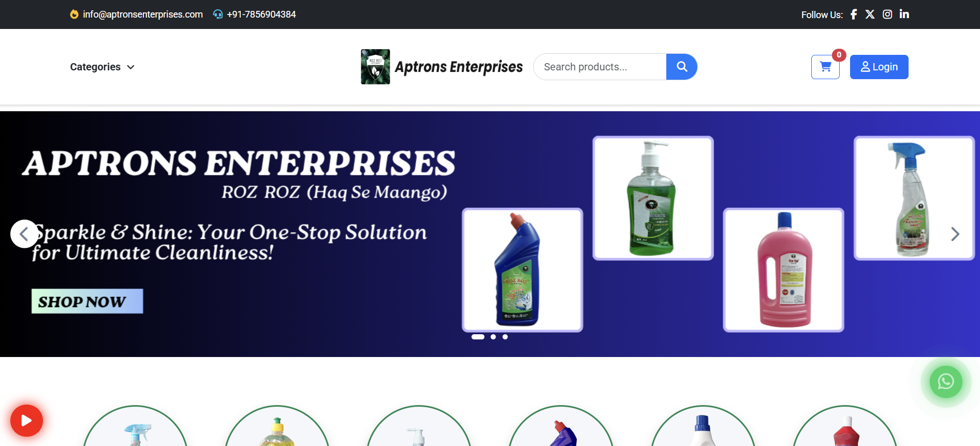This screenshot has width=980, height=446.
Task: Click the +91-7856904384 phone link
Action: click(261, 14)
